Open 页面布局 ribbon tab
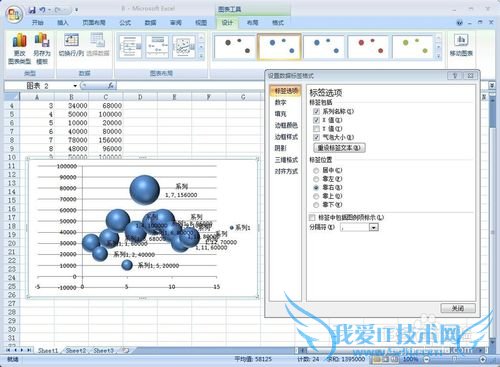The height and width of the screenshot is (367, 500). click(94, 23)
